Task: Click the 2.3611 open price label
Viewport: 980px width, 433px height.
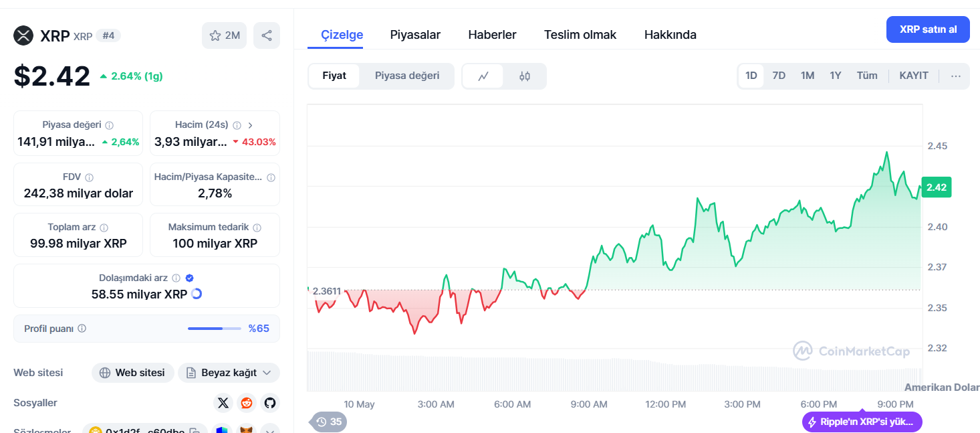Action: coord(326,291)
